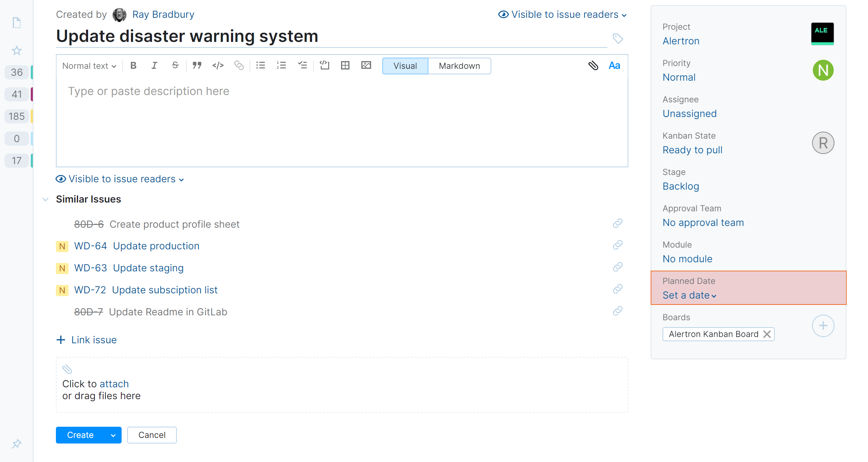Add a tag with the tag icon

click(x=617, y=38)
